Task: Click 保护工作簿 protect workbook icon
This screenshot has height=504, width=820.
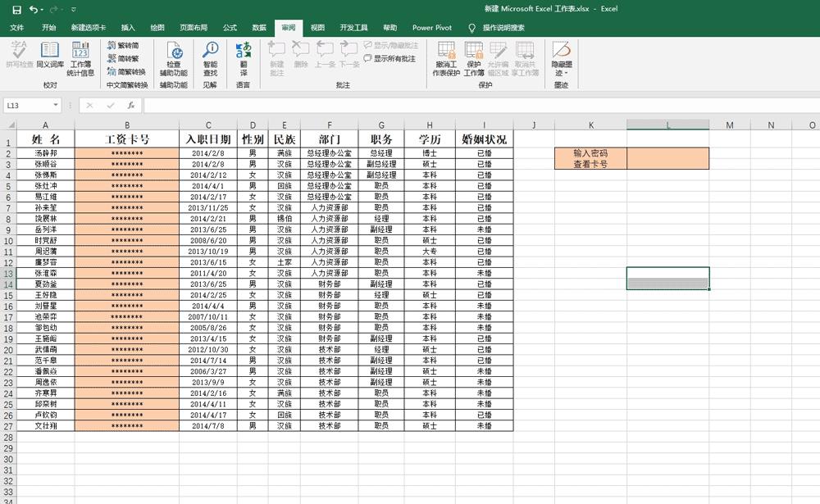Action: (x=474, y=58)
